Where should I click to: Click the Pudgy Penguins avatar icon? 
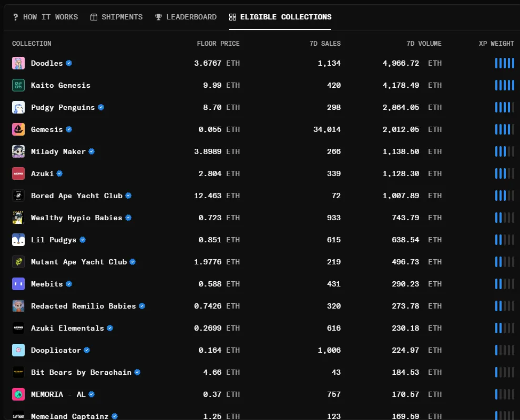click(18, 107)
